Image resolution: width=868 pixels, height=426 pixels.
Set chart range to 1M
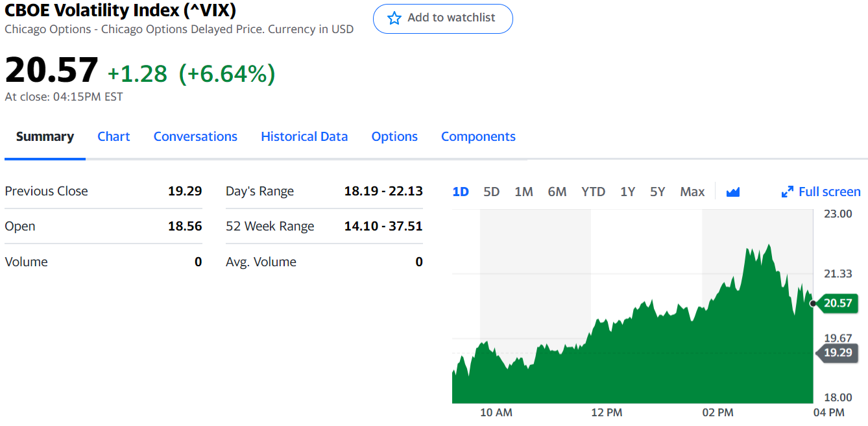click(x=524, y=192)
